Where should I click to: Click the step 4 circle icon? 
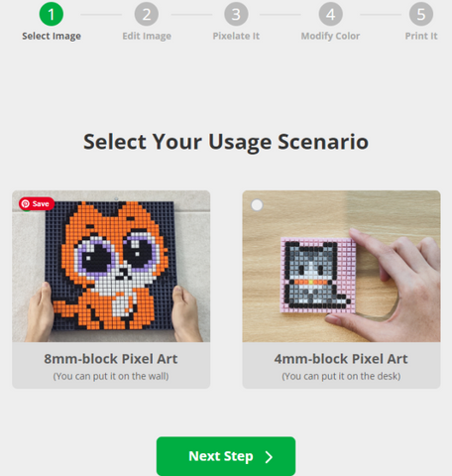tap(330, 14)
